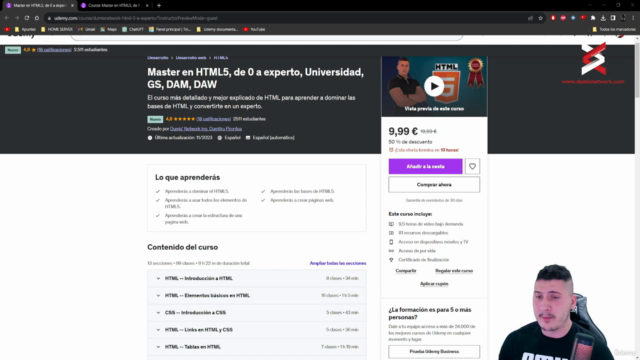This screenshot has width=640, height=360.
Task: Expand HTML -- Introducción a HTML section
Action: [257, 278]
